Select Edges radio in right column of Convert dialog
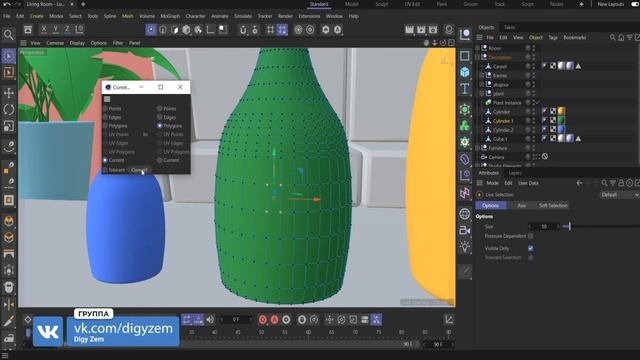Viewport: 640px width, 360px height. pyautogui.click(x=160, y=117)
